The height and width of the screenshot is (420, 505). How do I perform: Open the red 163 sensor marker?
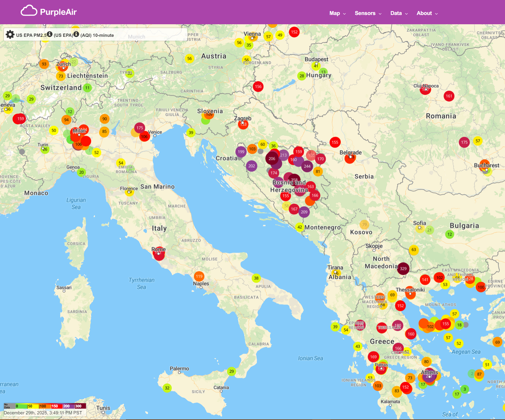tap(310, 187)
